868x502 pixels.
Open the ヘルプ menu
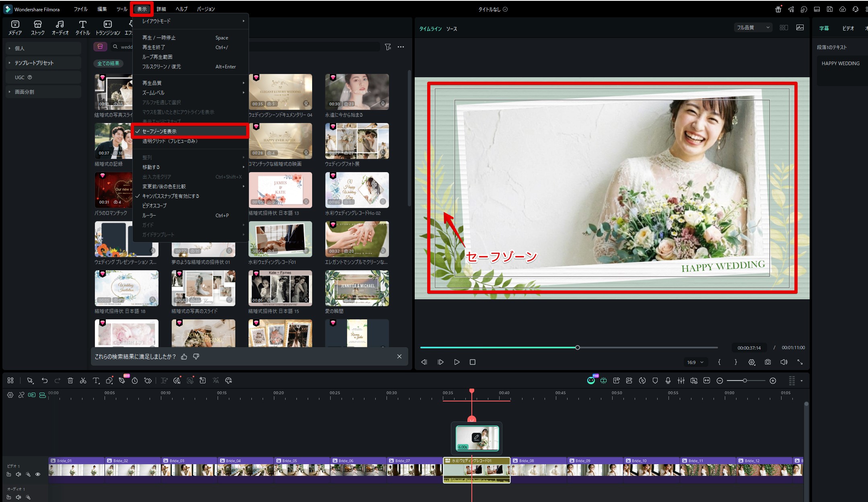pyautogui.click(x=181, y=9)
